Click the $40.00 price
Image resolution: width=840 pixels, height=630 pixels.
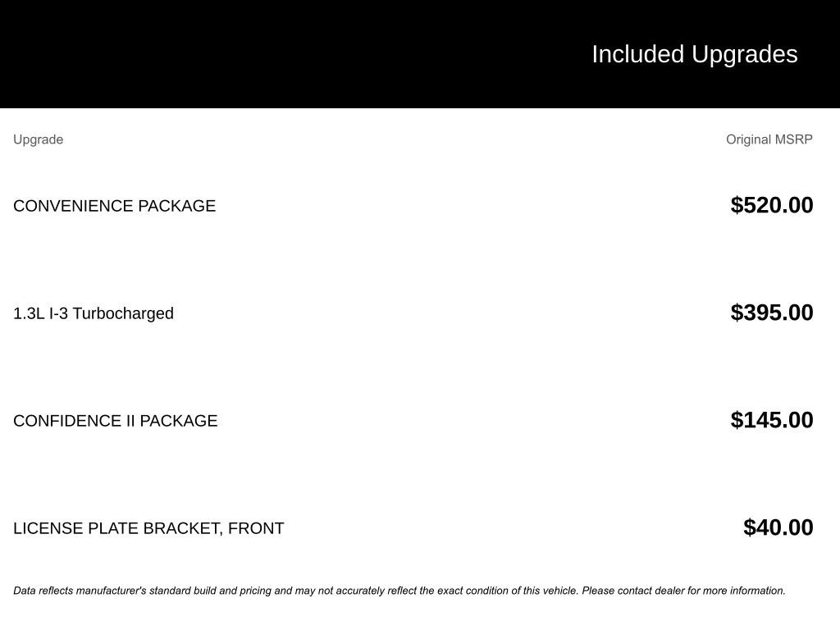(778, 527)
